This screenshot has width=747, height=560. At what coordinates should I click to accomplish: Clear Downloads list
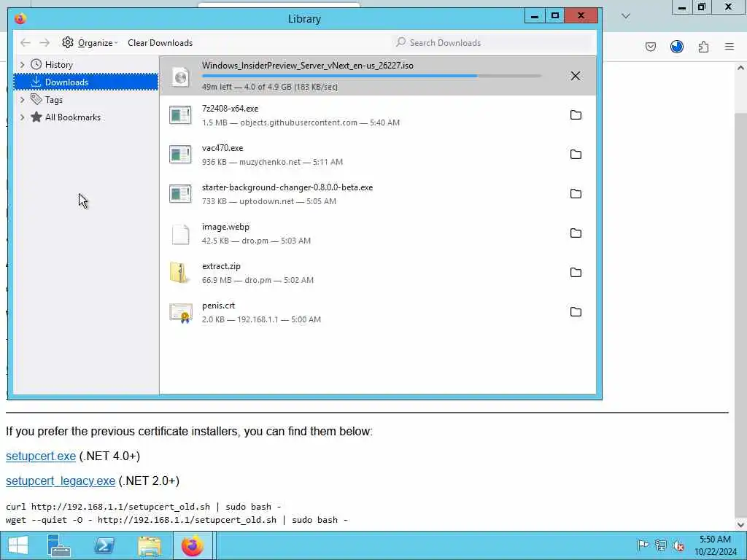tap(160, 43)
